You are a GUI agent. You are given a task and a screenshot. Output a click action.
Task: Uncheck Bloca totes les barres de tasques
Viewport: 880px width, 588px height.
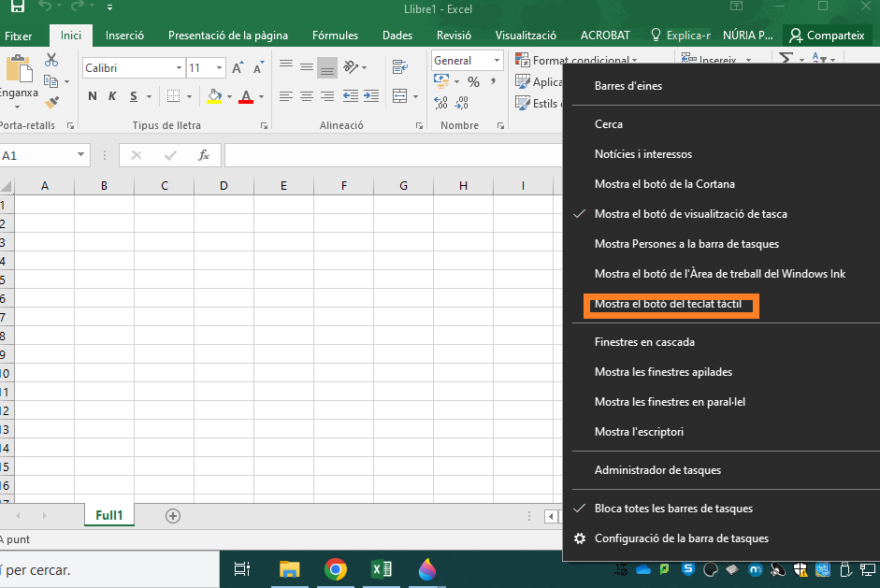673,509
